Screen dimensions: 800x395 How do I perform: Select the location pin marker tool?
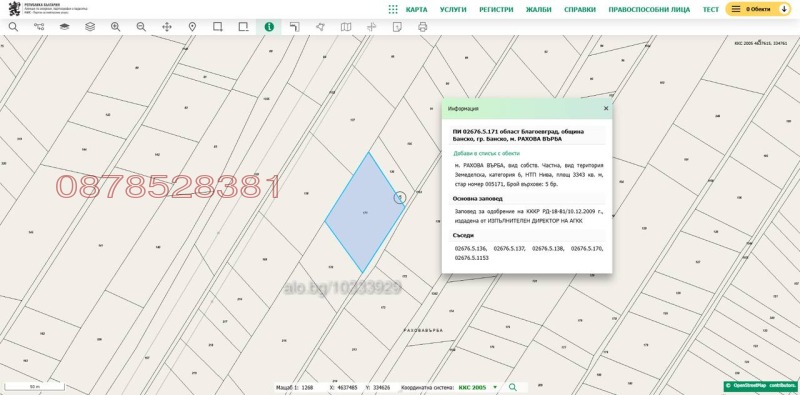192,27
